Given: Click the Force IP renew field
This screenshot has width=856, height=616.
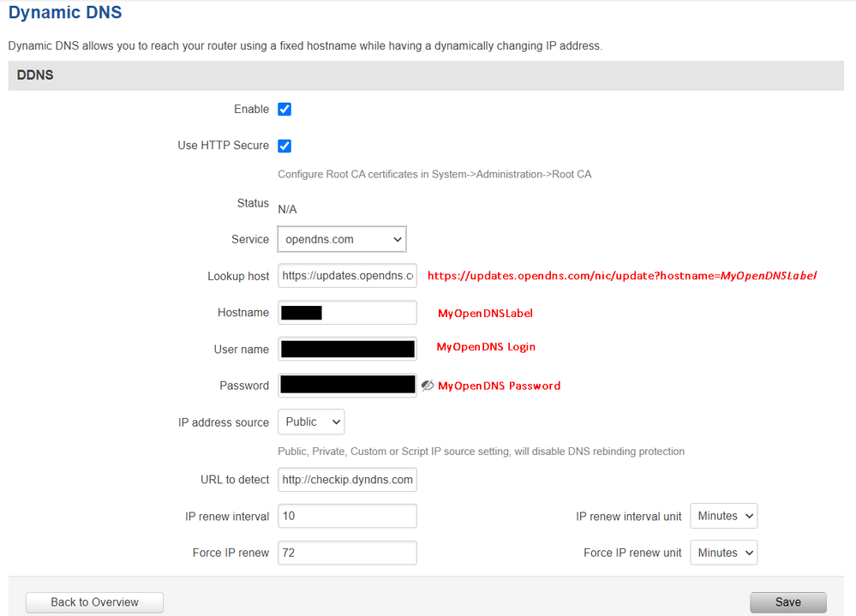Looking at the screenshot, I should click(347, 553).
